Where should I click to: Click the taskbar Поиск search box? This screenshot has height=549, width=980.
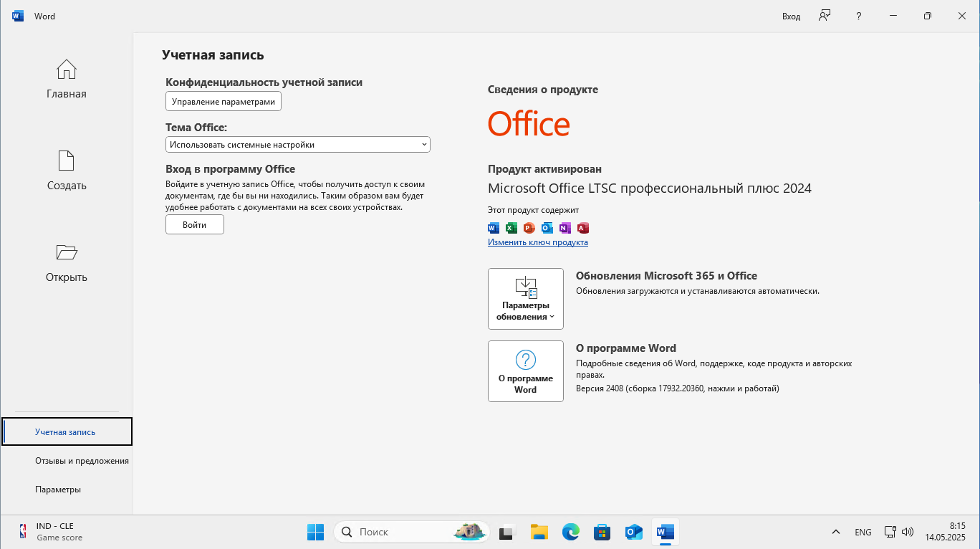click(412, 532)
